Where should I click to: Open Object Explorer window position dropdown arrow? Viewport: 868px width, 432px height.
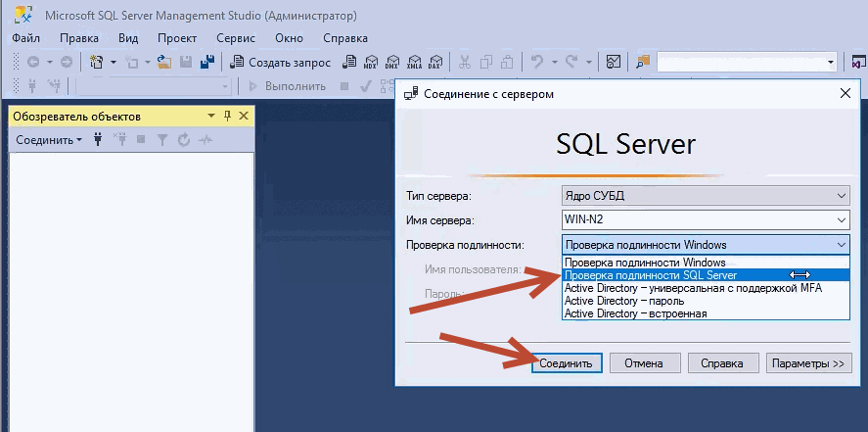pyautogui.click(x=211, y=117)
